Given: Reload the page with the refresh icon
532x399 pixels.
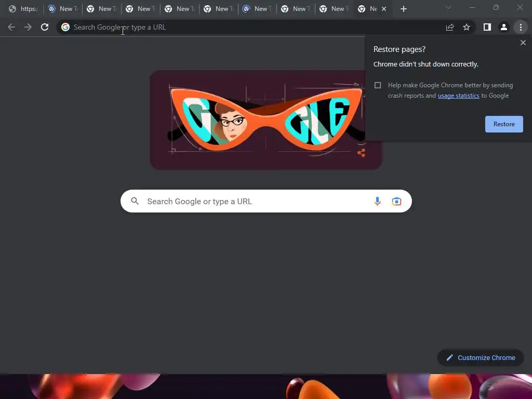Looking at the screenshot, I should coord(45,27).
